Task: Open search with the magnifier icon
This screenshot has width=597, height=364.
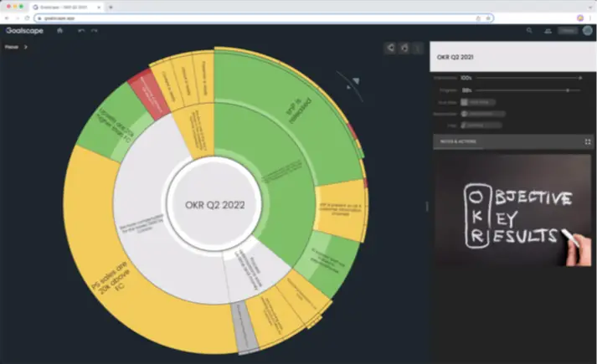Action: [528, 31]
